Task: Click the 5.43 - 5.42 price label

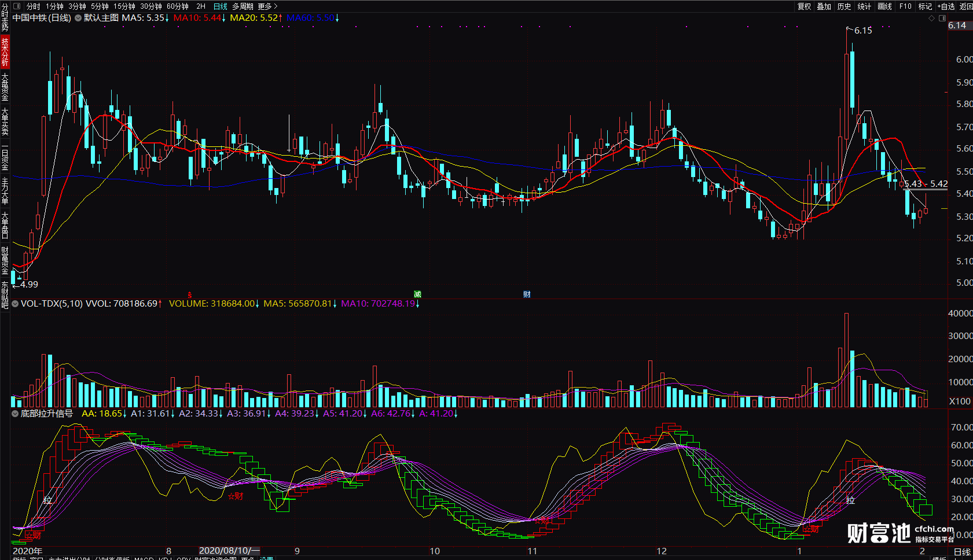Action: [x=926, y=184]
